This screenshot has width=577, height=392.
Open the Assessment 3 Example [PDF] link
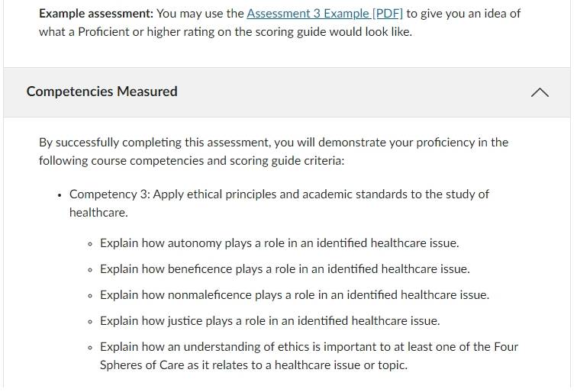tap(324, 14)
